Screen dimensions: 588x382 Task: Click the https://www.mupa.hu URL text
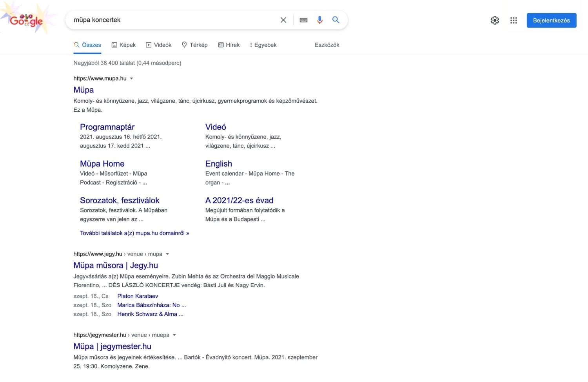[100, 78]
